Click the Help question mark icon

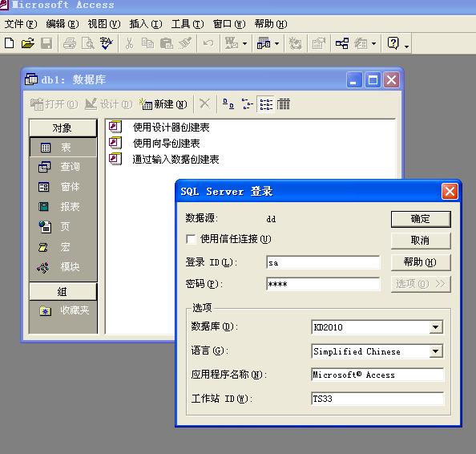pyautogui.click(x=393, y=43)
